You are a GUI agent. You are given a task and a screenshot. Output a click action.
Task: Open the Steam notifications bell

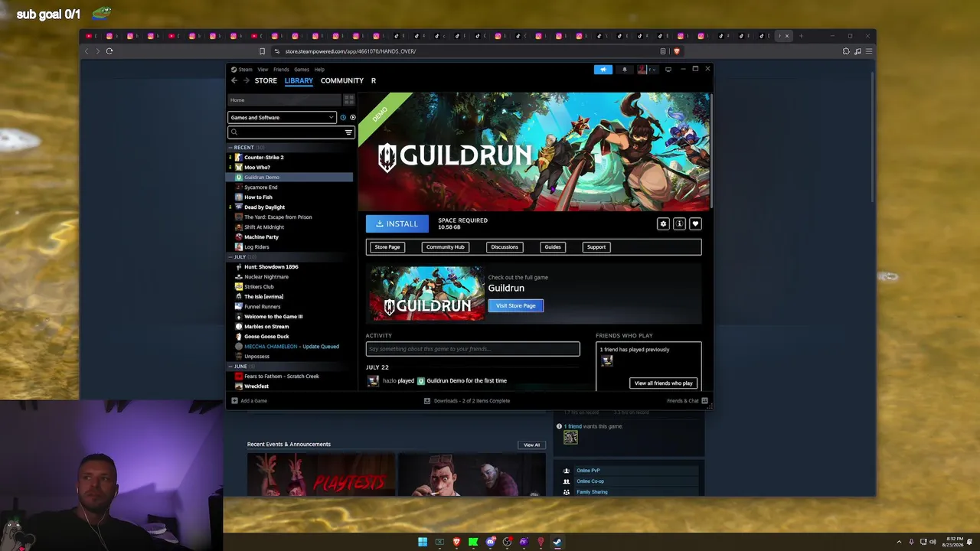624,70
